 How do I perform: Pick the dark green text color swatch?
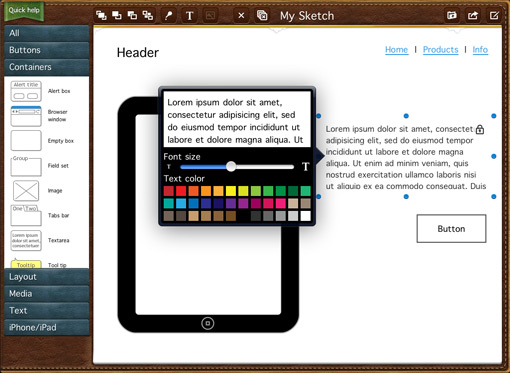click(x=293, y=191)
